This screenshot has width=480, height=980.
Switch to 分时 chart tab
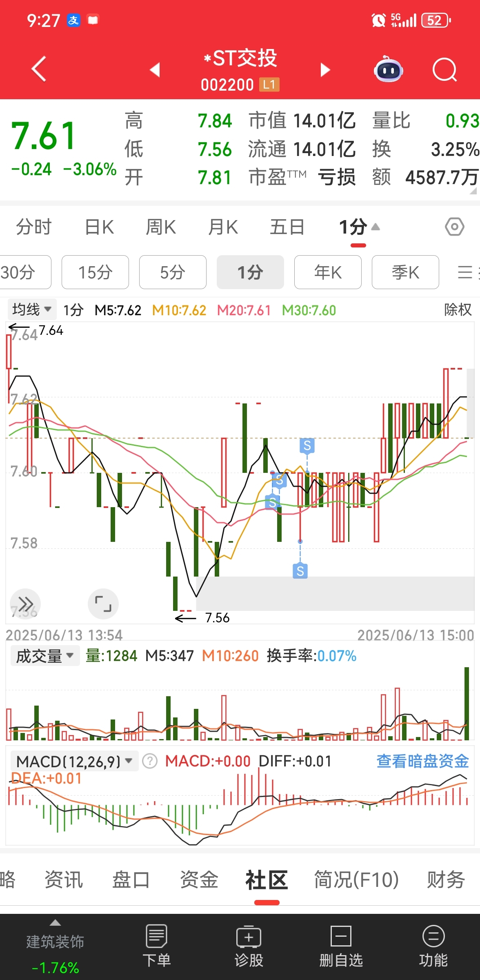pos(34,227)
